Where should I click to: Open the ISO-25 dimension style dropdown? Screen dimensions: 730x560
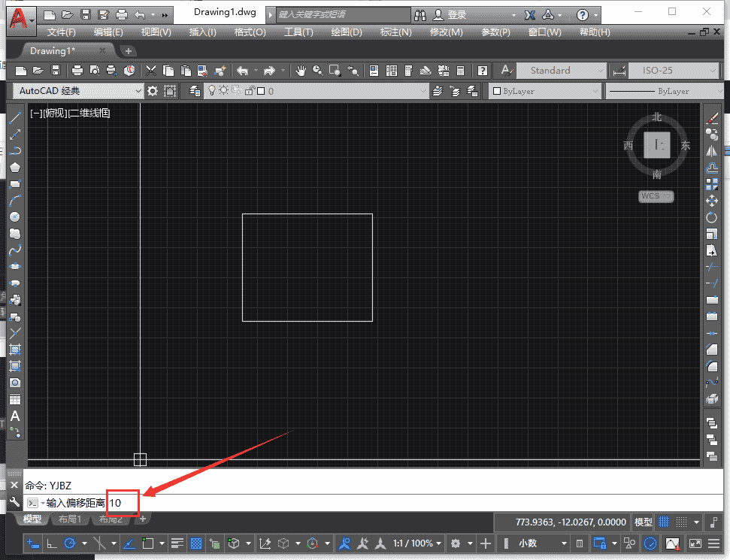(x=713, y=71)
